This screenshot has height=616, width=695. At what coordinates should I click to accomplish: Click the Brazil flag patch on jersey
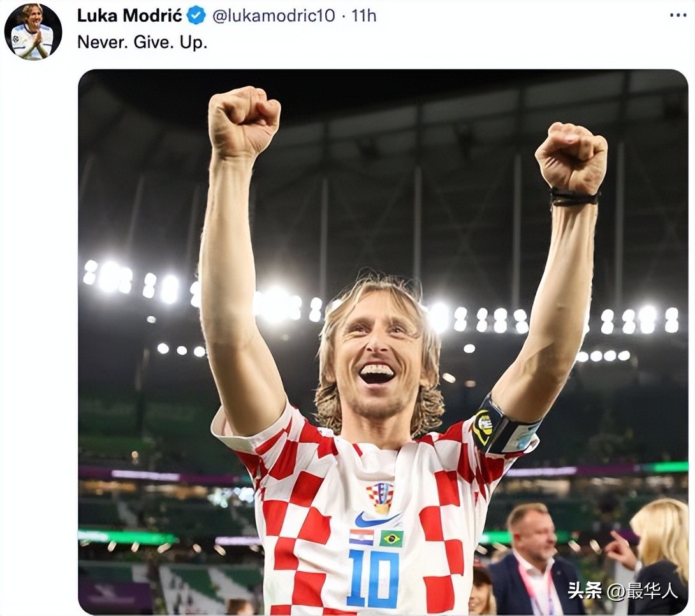coord(391,538)
